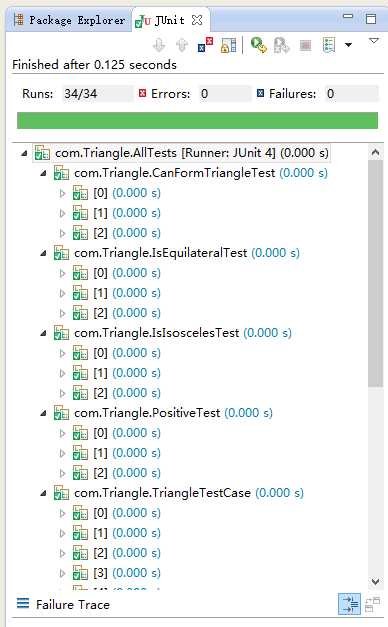Expand [1] under IsEquilateralTest

click(x=62, y=294)
